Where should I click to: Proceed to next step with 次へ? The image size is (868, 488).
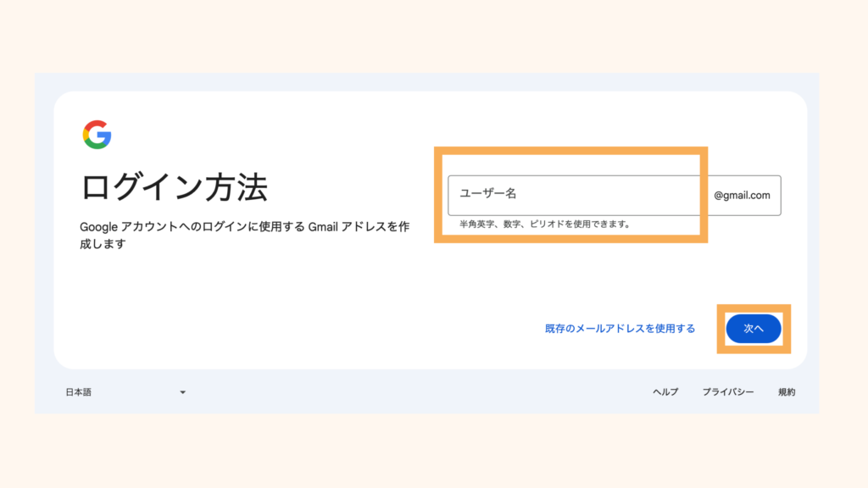(x=754, y=329)
